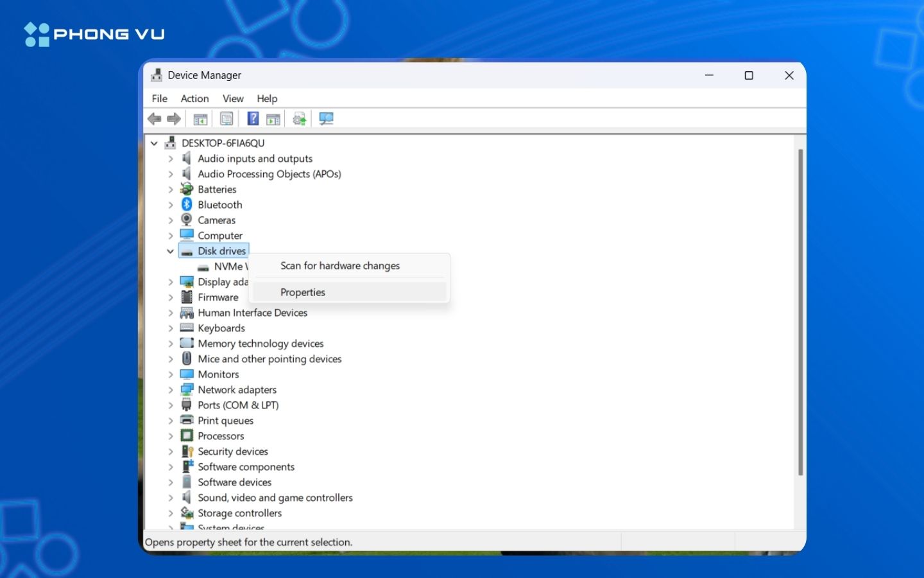The width and height of the screenshot is (924, 578).
Task: Select the DESKTOP-6FIA6QU computer name
Action: click(223, 143)
